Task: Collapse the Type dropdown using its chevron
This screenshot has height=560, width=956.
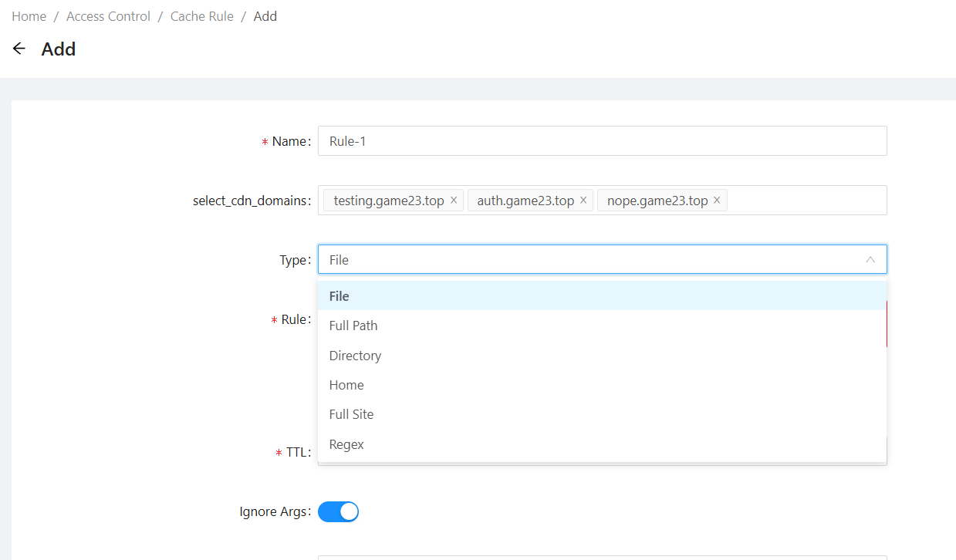Action: (870, 260)
